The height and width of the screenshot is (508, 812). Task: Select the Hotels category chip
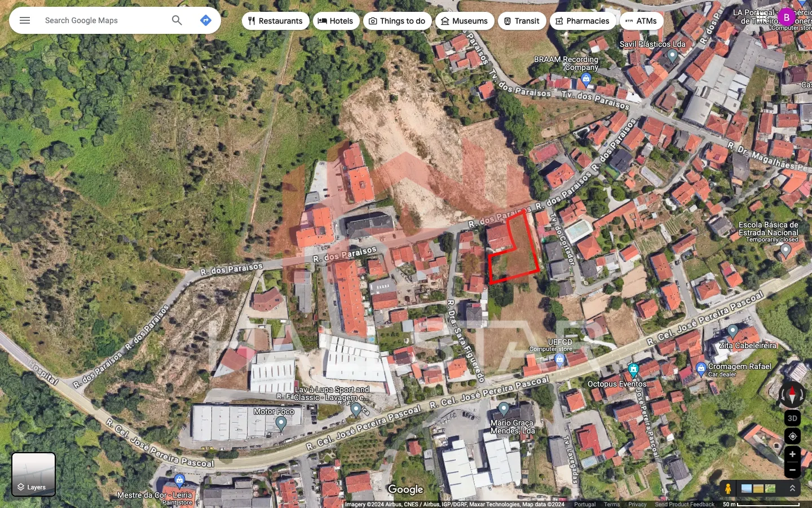point(336,21)
